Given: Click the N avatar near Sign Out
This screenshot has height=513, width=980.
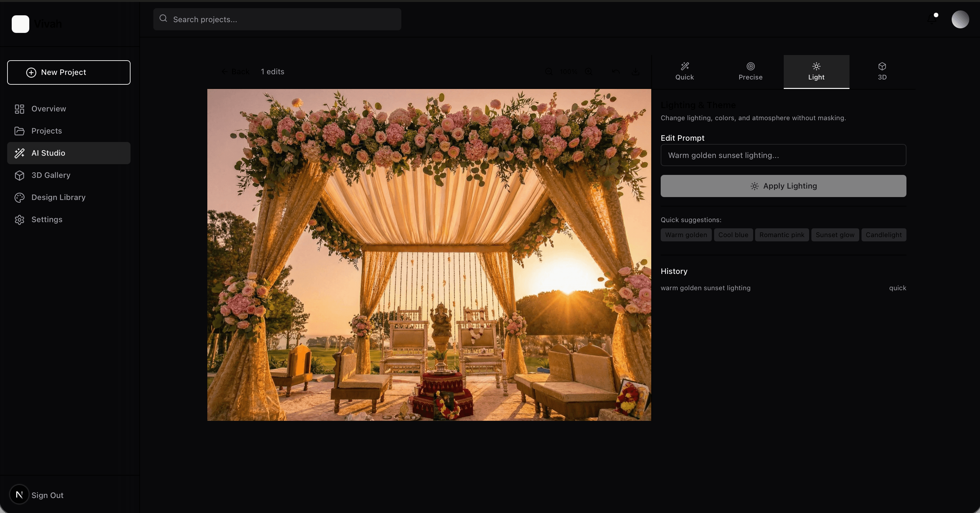Looking at the screenshot, I should tap(19, 494).
